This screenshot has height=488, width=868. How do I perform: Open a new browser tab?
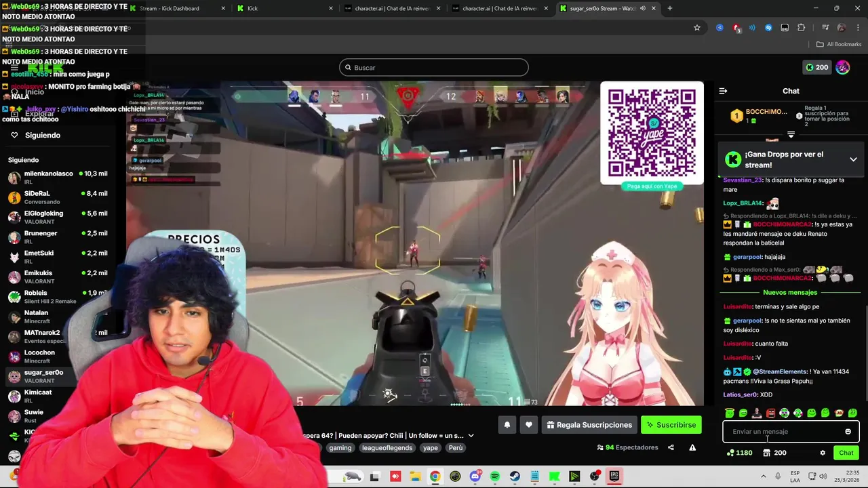(669, 8)
